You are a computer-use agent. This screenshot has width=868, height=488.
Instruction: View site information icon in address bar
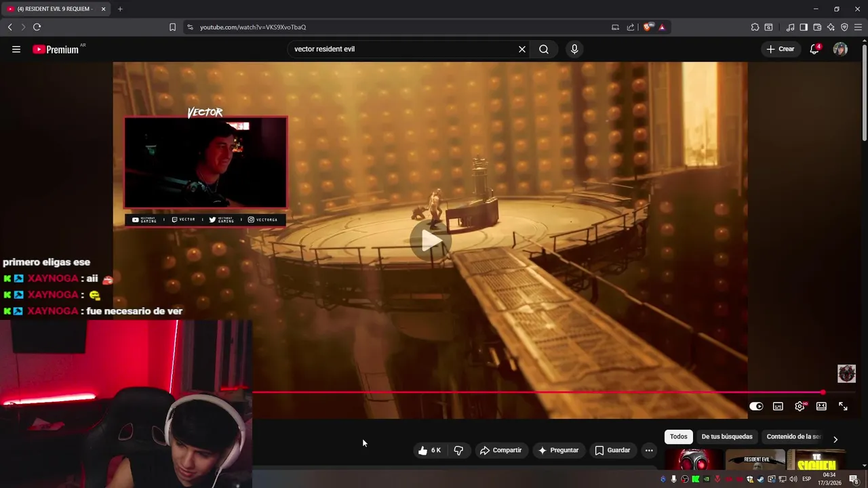(x=190, y=27)
